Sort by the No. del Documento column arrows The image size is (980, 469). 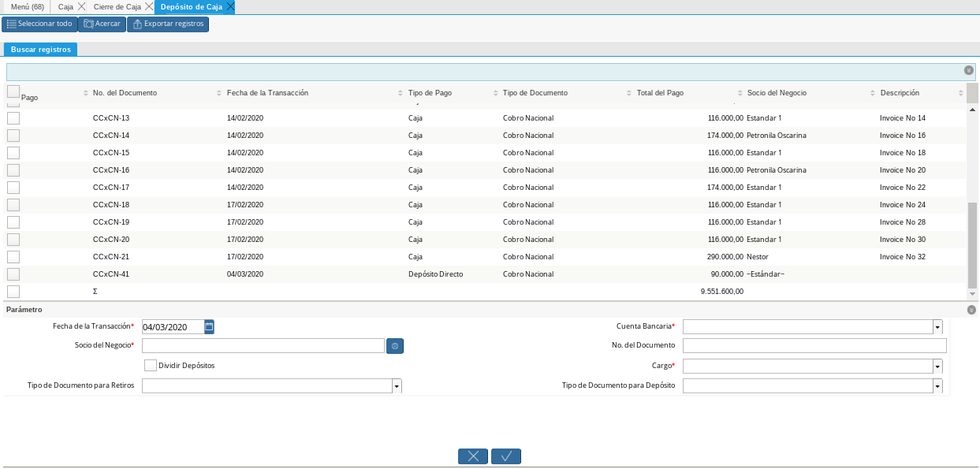coord(218,93)
